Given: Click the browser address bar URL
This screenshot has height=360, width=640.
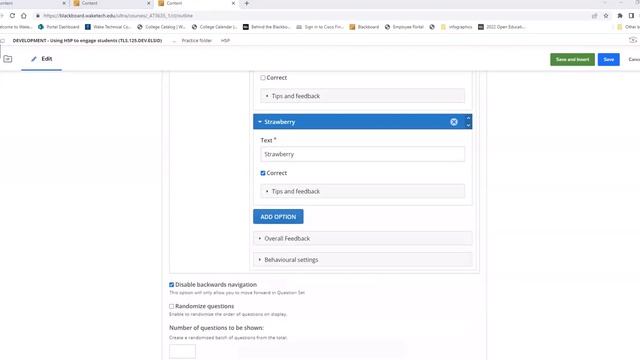Looking at the screenshot, I should point(118,16).
